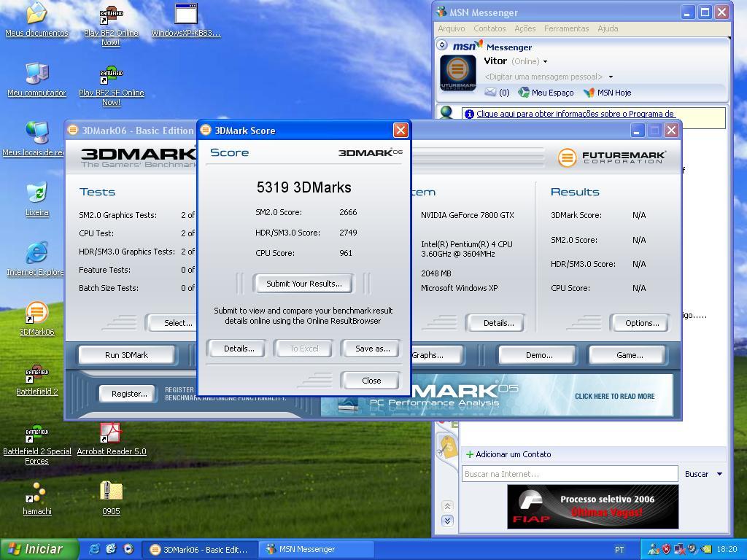The image size is (747, 560).
Task: Open Ferramentas menu in MSN Messenger
Action: [566, 28]
